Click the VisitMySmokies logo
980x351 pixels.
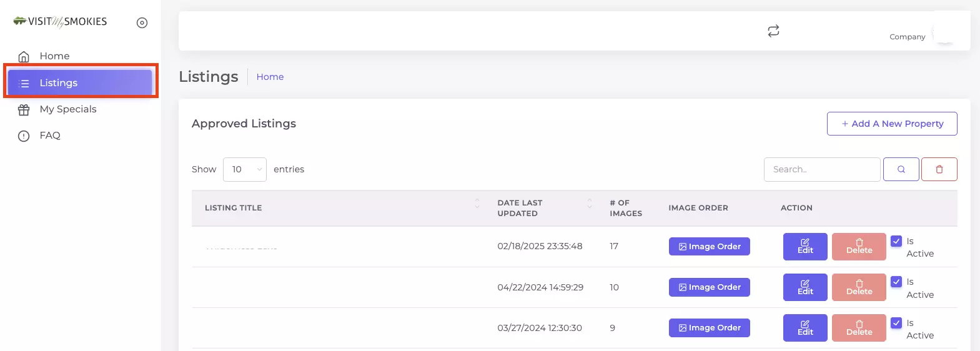click(x=60, y=22)
